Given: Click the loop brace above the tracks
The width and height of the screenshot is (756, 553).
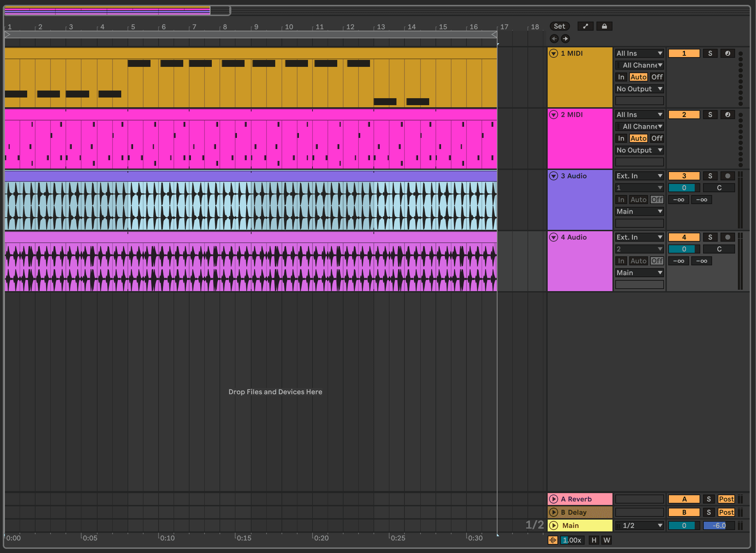Looking at the screenshot, I should click(x=251, y=34).
